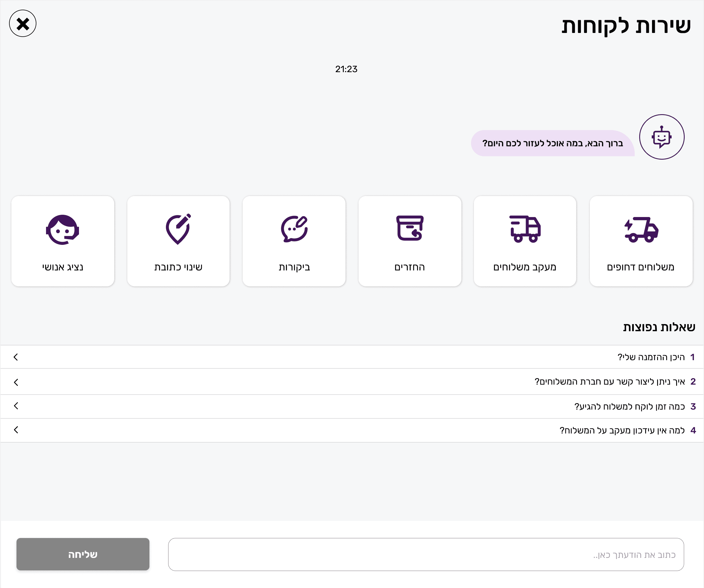Click the 21:23 timestamp
The height and width of the screenshot is (588, 704).
(346, 69)
